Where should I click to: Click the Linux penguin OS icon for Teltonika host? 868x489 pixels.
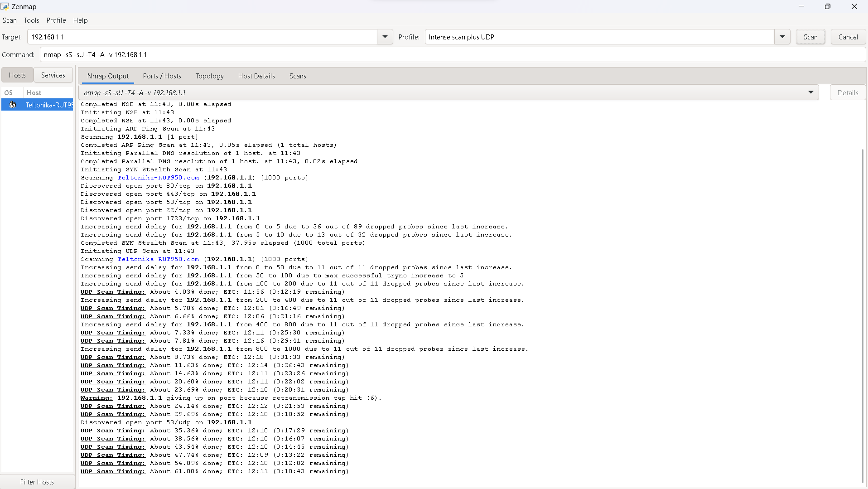tap(13, 105)
